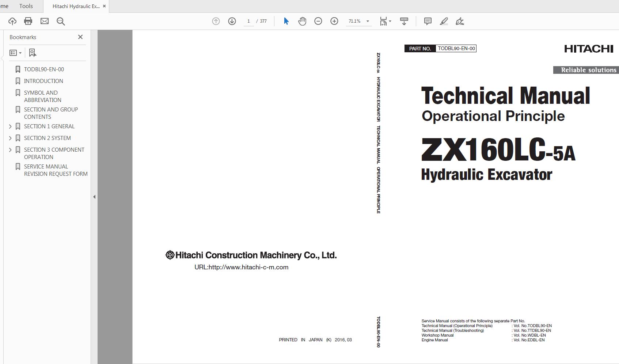The height and width of the screenshot is (364, 619).
Task: Select the Highlight text tool
Action: 443,21
